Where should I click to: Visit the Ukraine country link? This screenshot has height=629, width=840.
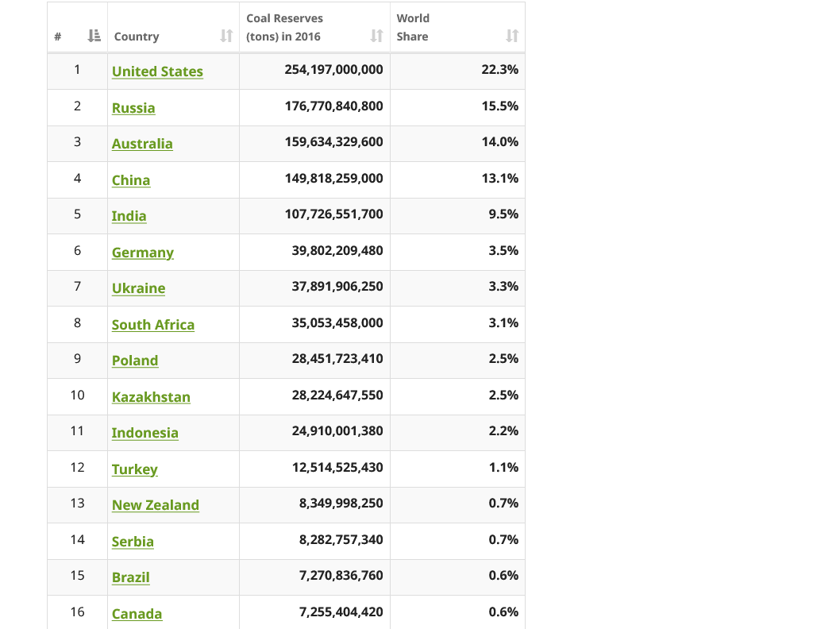[x=138, y=288]
